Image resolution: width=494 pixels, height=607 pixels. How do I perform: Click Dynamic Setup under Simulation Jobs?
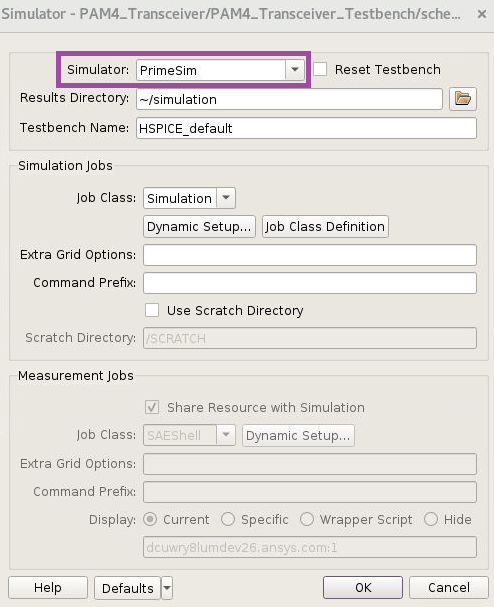199,226
